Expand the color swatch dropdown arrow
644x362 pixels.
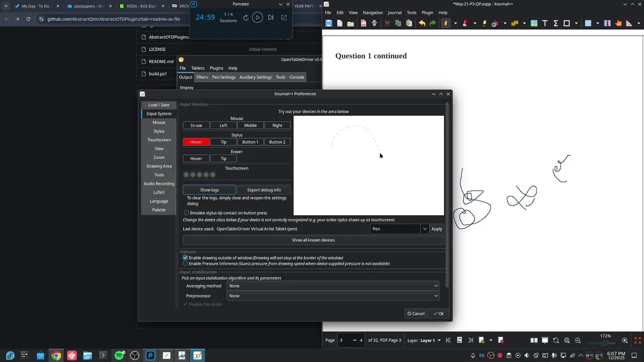pos(598,23)
